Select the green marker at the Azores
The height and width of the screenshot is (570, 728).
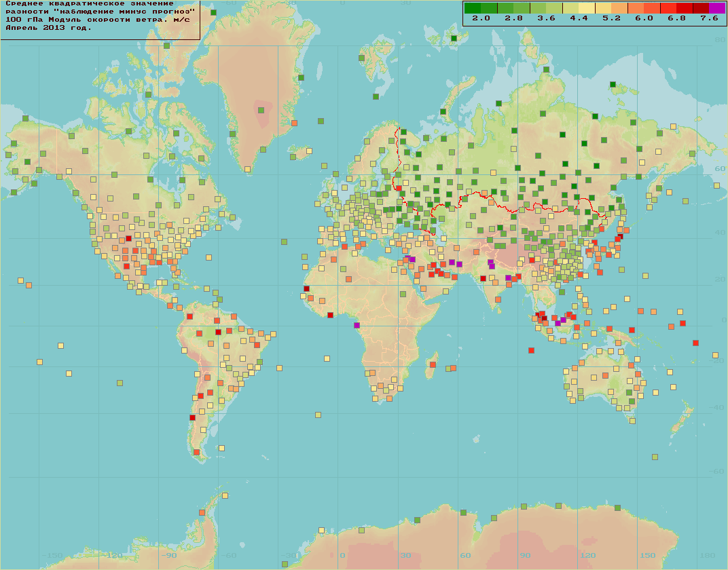point(284,242)
